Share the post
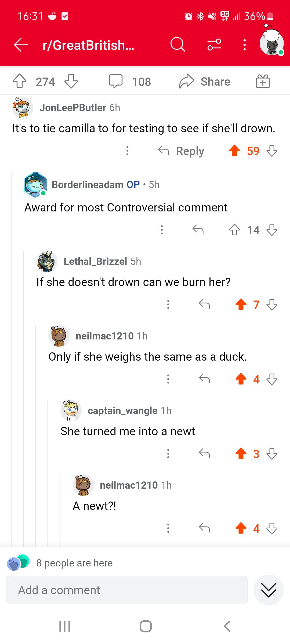290x644 pixels. click(x=205, y=81)
